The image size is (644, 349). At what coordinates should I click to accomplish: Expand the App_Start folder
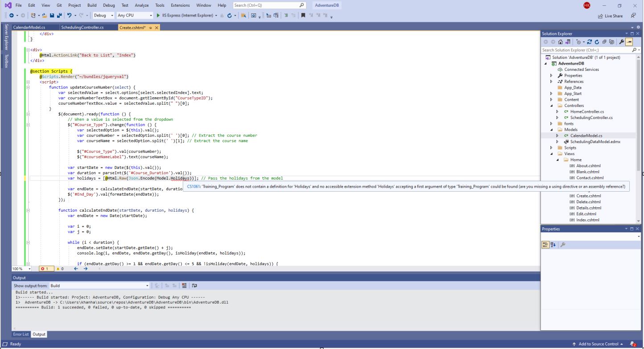(551, 94)
